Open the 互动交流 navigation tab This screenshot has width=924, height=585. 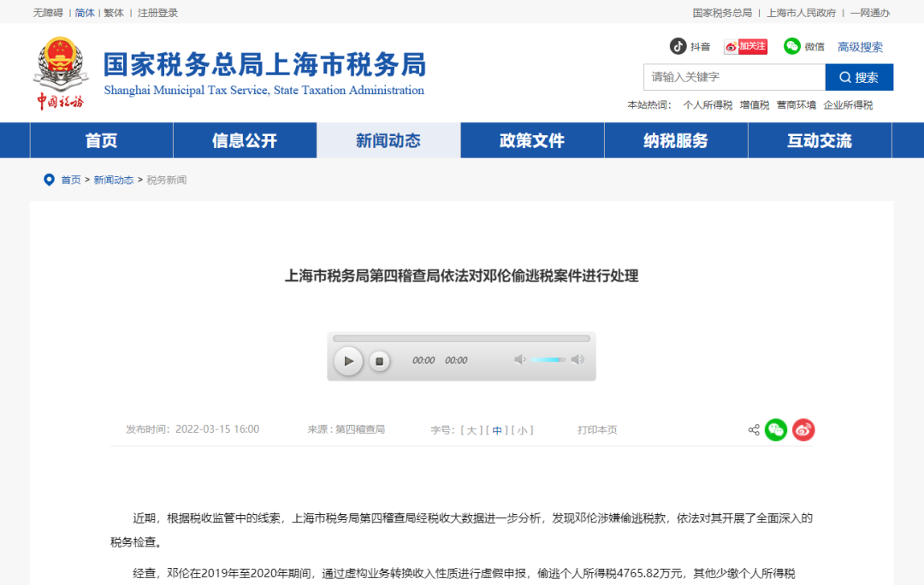pos(820,140)
